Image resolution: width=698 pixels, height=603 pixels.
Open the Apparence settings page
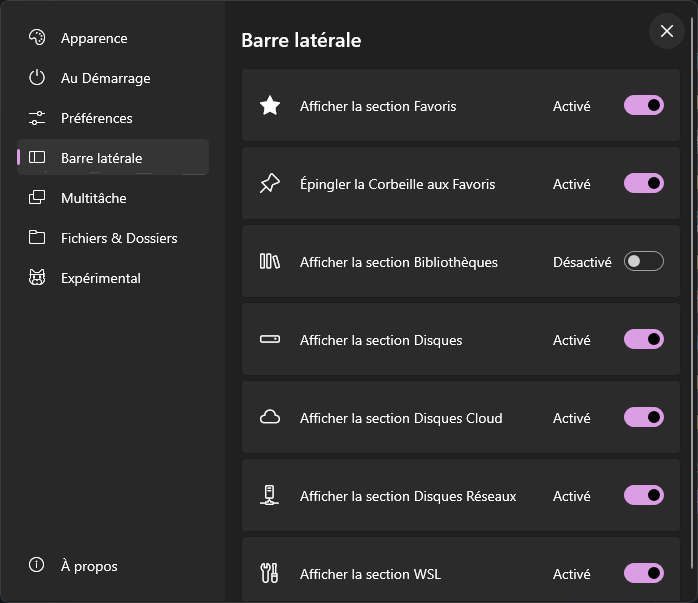point(113,38)
